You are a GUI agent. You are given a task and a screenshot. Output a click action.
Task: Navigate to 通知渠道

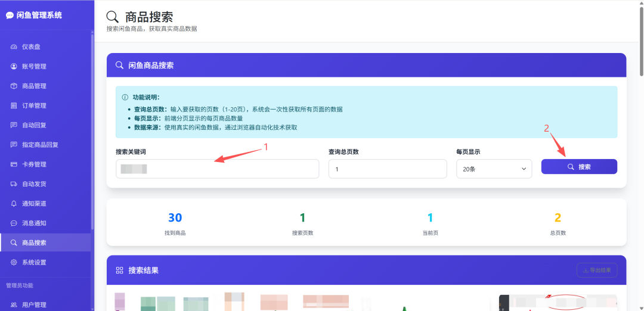point(45,204)
